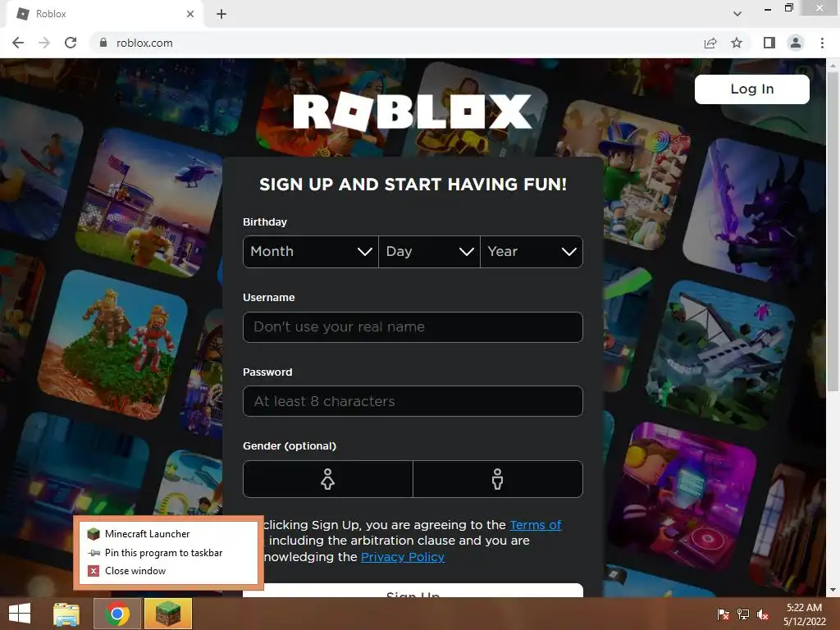Screen dimensions: 840x630
Task: Click the browser forward arrow
Action: (x=44, y=43)
